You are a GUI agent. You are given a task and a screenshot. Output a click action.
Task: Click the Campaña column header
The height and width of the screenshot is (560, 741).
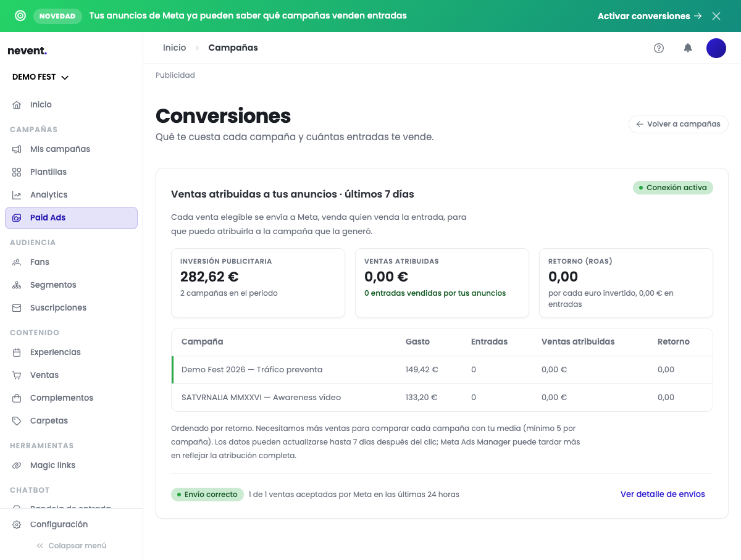[x=203, y=342]
